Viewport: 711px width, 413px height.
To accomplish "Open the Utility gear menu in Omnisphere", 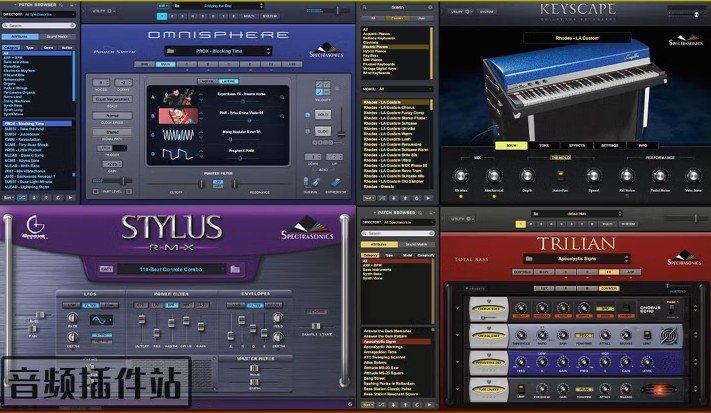I will point(104,11).
